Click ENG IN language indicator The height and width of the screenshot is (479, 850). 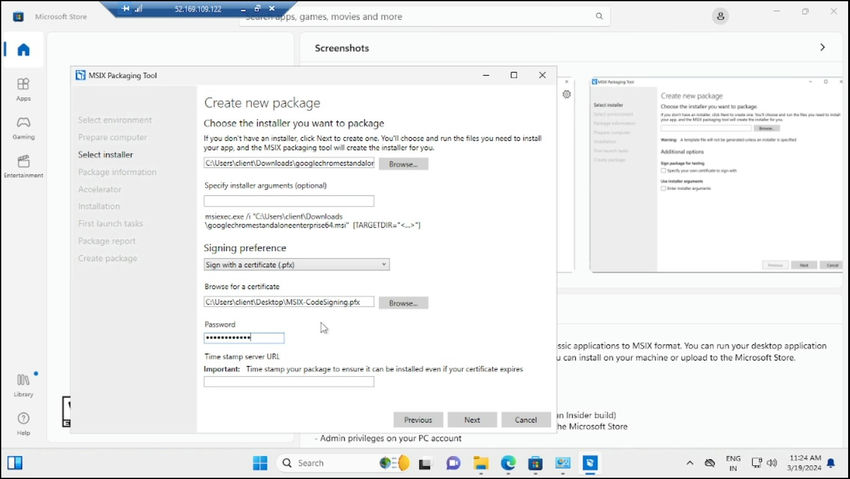click(733, 463)
